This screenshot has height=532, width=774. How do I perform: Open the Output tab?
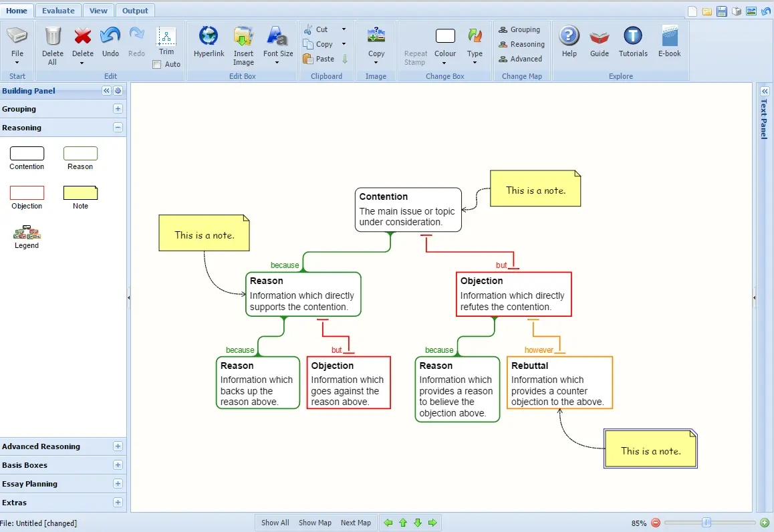135,11
